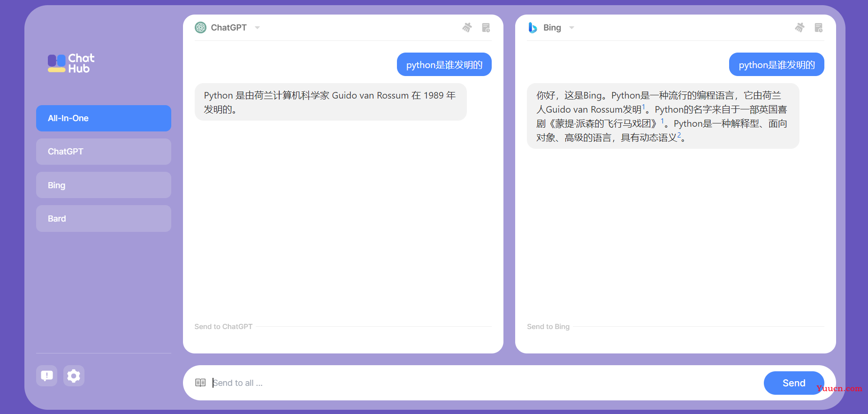This screenshot has width=868, height=414.
Task: Click the ChatHub logo
Action: (71, 63)
